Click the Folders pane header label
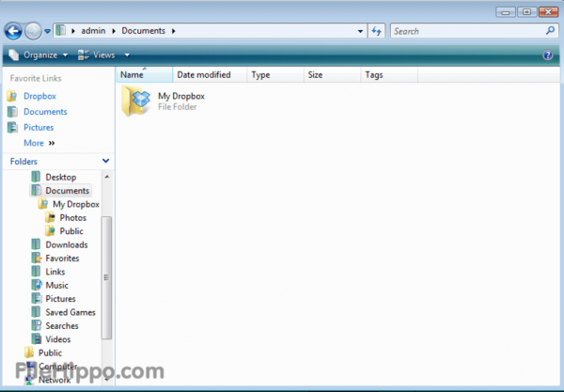This screenshot has height=392, width=564. 23,162
